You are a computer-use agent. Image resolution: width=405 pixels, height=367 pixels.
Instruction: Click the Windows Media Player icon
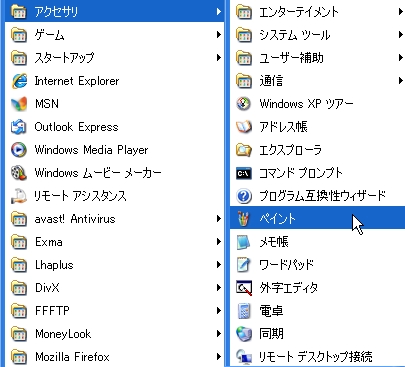19,150
